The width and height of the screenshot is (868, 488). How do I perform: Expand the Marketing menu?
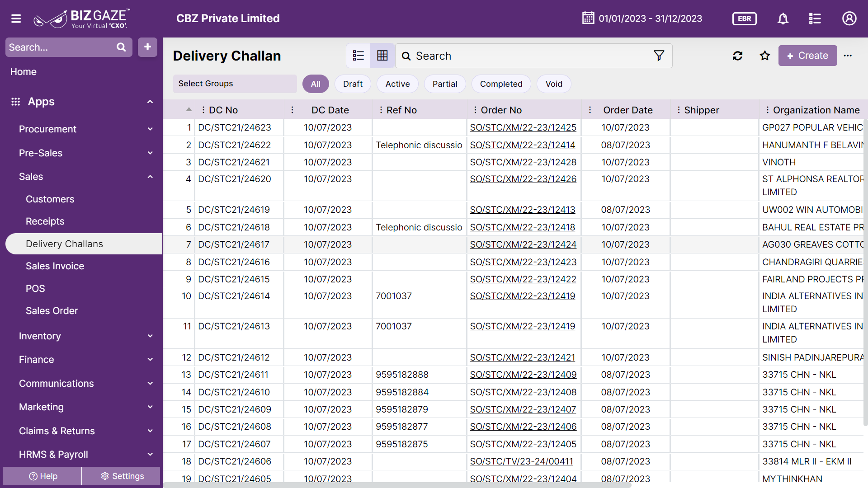[x=150, y=407]
